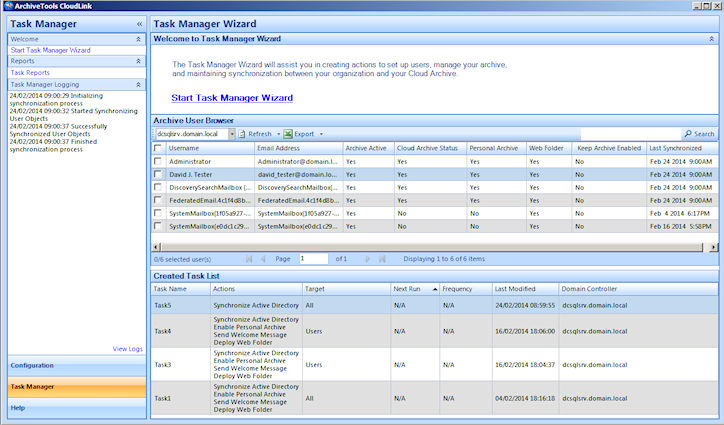The width and height of the screenshot is (724, 425).
Task: Check the David J. Tester checkbox
Action: click(158, 174)
